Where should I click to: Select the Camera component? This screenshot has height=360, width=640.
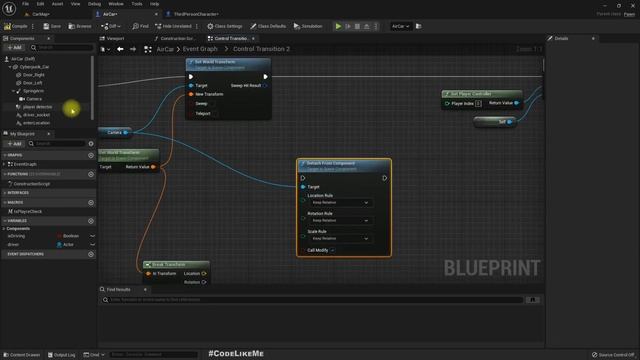coord(34,99)
